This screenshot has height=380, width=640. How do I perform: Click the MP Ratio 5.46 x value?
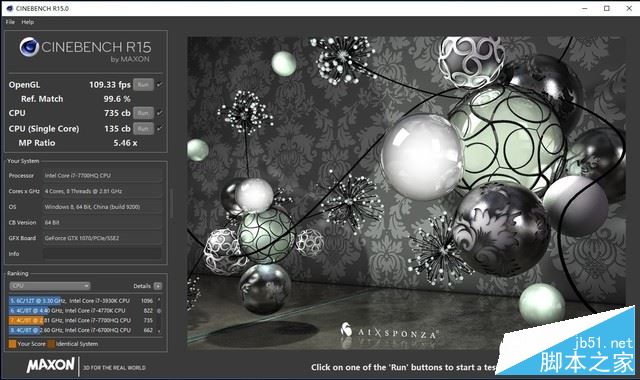(x=125, y=143)
